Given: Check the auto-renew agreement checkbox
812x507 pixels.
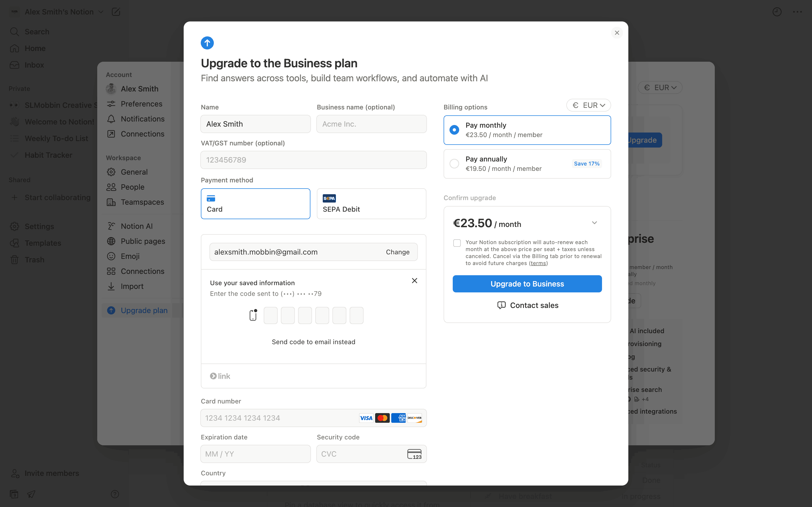Looking at the screenshot, I should pos(457,243).
